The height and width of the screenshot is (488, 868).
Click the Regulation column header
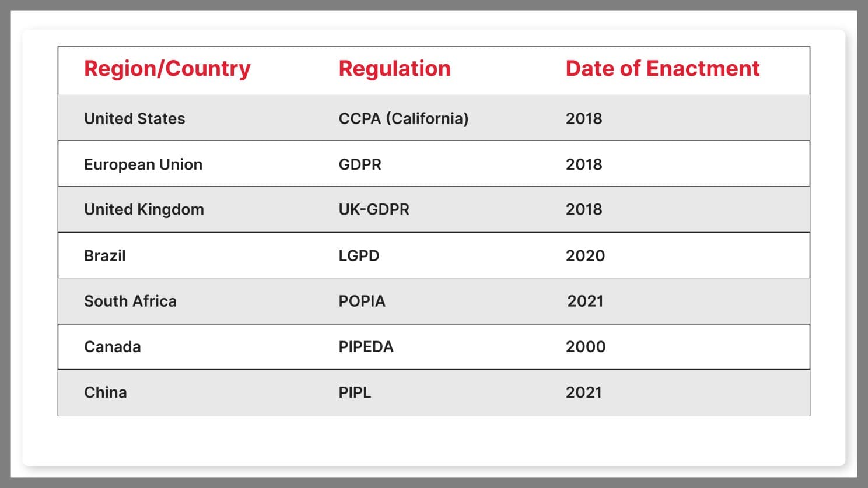(394, 69)
